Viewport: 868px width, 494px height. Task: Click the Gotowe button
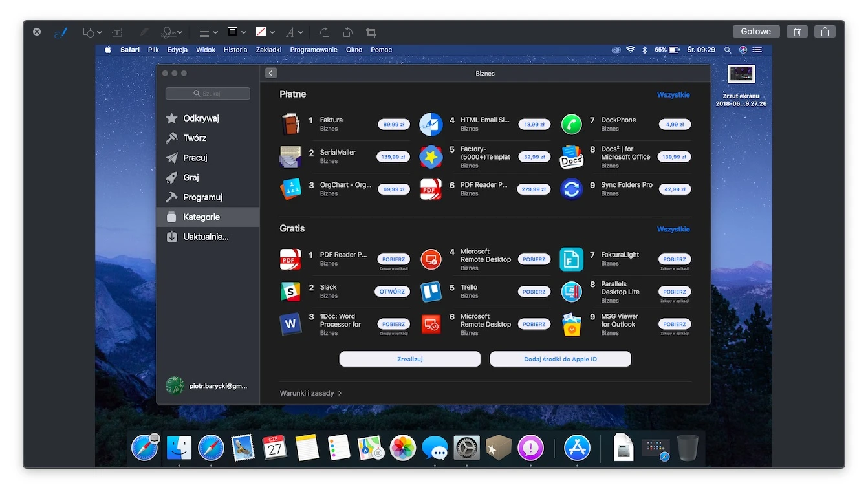tap(756, 31)
